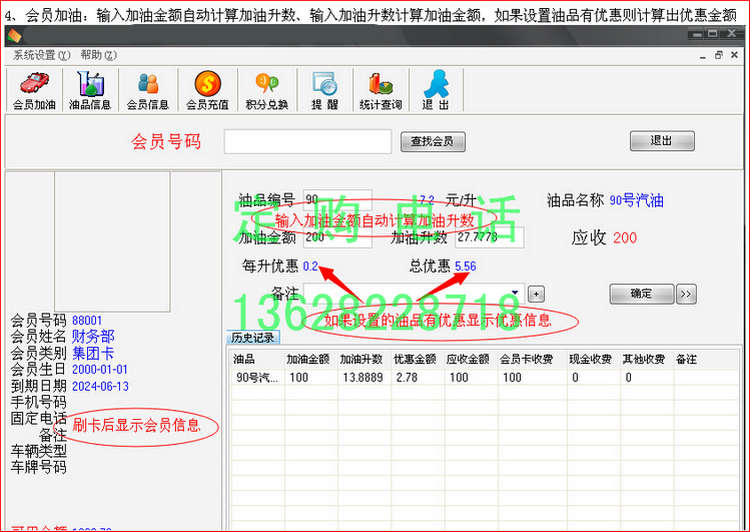
Task: Click the 总优惠 value 5.56
Action: point(465,266)
